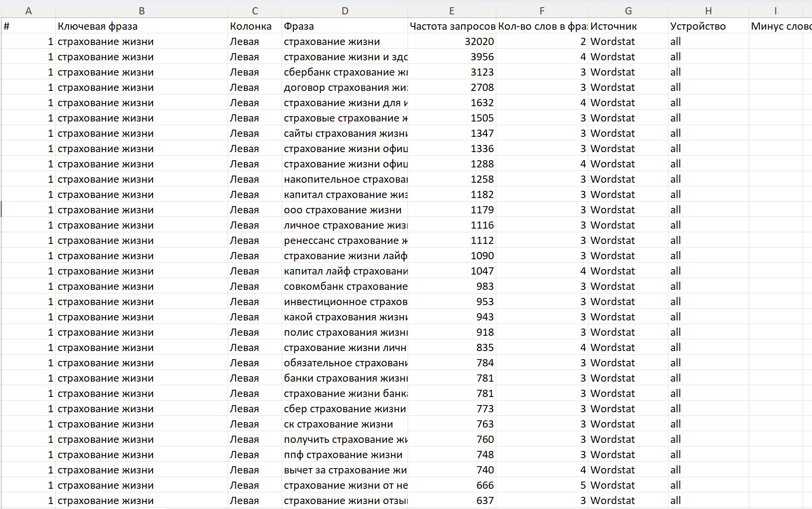The image size is (812, 509).
Task: Select column D header
Action: click(345, 11)
